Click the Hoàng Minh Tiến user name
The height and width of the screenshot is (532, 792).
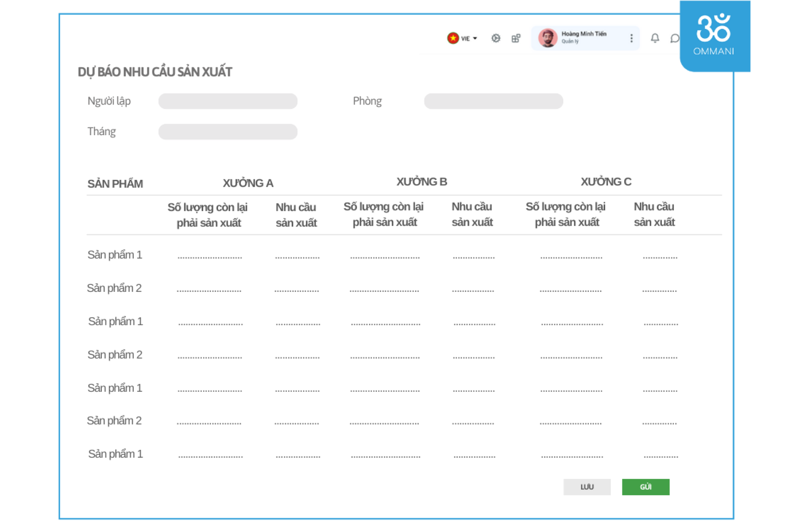584,34
